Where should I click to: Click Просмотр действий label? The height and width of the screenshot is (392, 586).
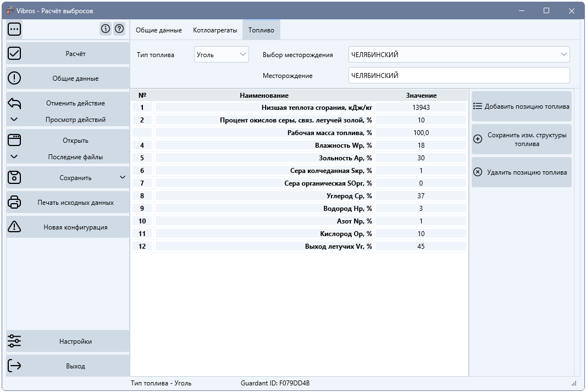(75, 120)
